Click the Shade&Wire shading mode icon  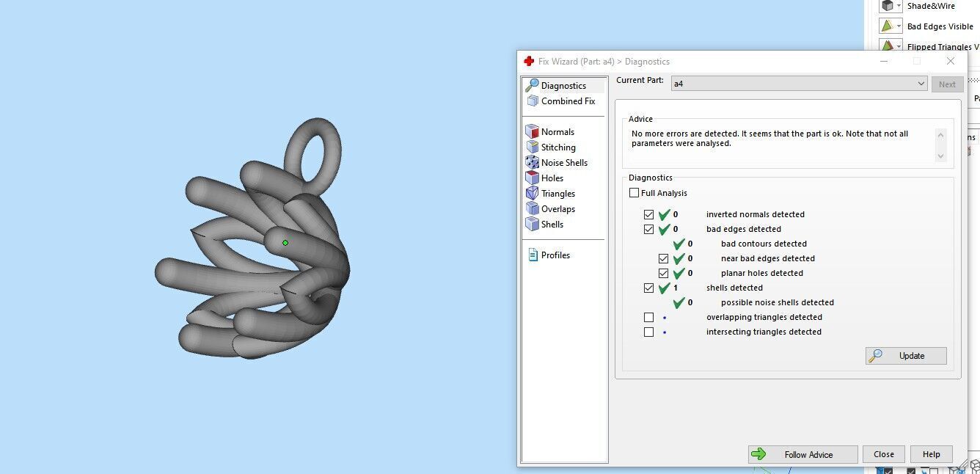887,6
